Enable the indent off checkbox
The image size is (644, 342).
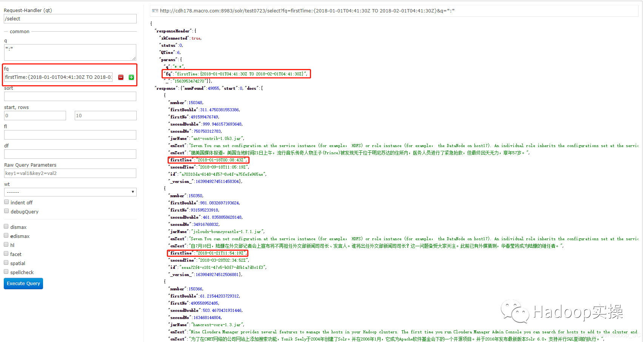(6, 202)
